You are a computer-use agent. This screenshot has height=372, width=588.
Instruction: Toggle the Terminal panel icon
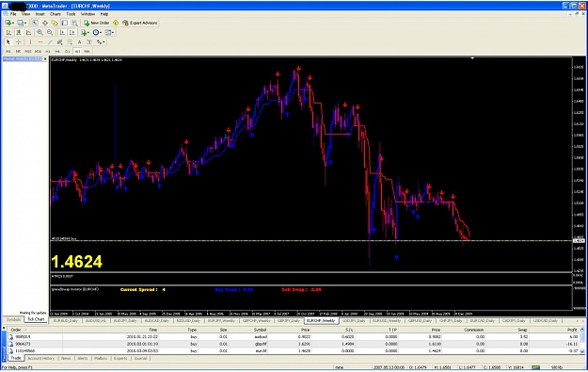(65, 23)
